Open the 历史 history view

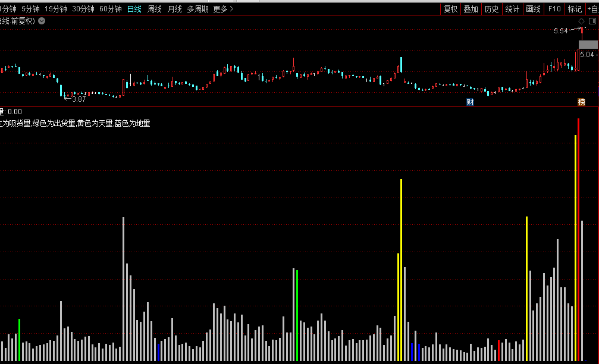(x=491, y=9)
